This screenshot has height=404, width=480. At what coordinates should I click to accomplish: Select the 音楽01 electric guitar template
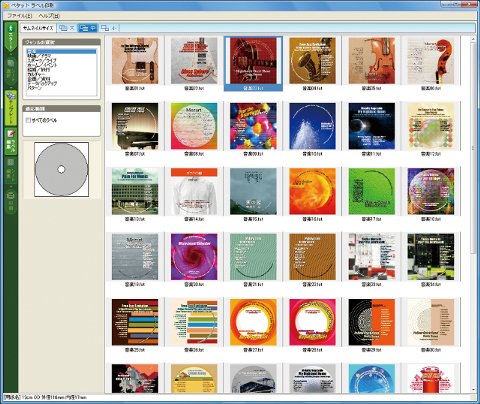pyautogui.click(x=135, y=61)
